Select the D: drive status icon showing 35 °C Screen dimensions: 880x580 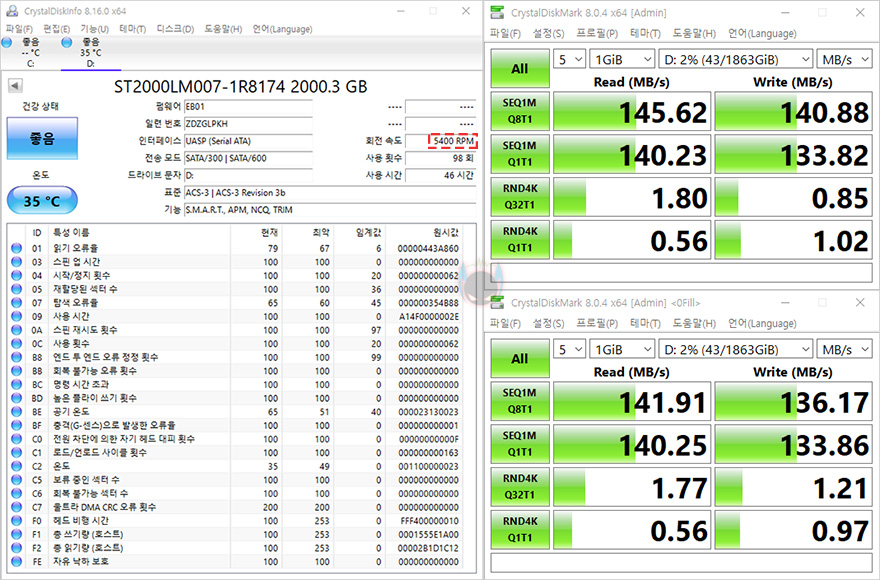point(67,42)
